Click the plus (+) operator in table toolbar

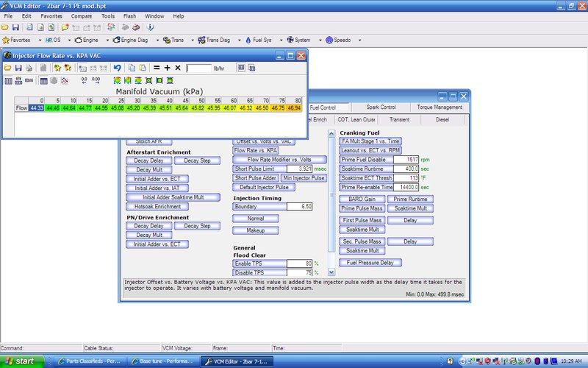(x=167, y=68)
